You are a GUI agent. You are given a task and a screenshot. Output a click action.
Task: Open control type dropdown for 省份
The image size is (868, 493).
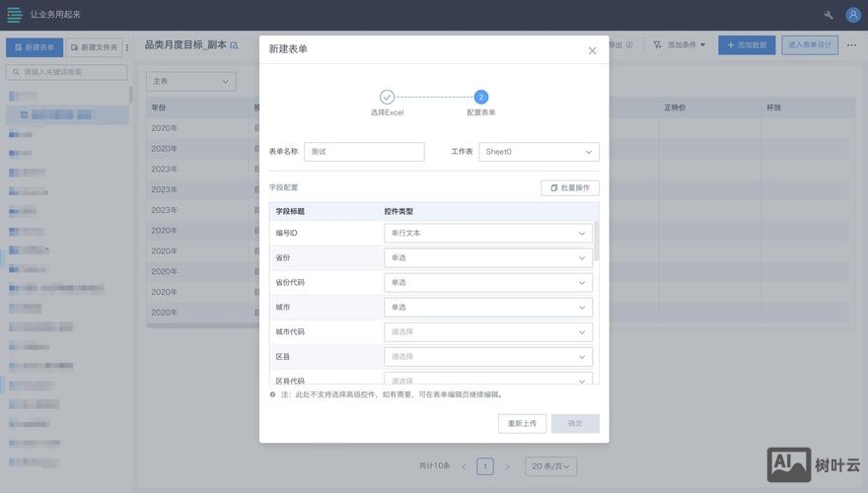click(x=487, y=258)
